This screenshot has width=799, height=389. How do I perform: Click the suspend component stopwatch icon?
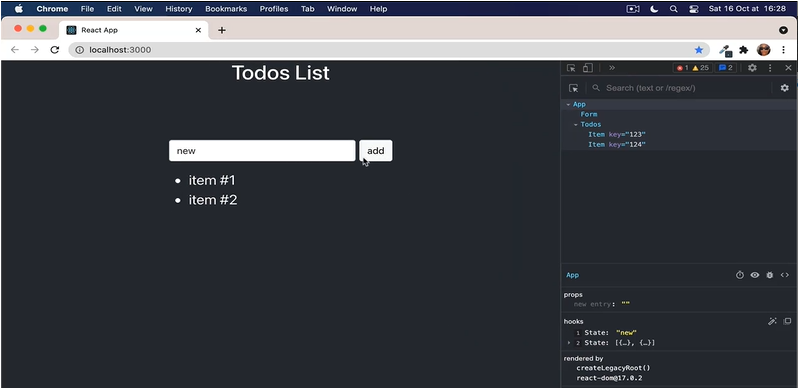pyautogui.click(x=740, y=275)
